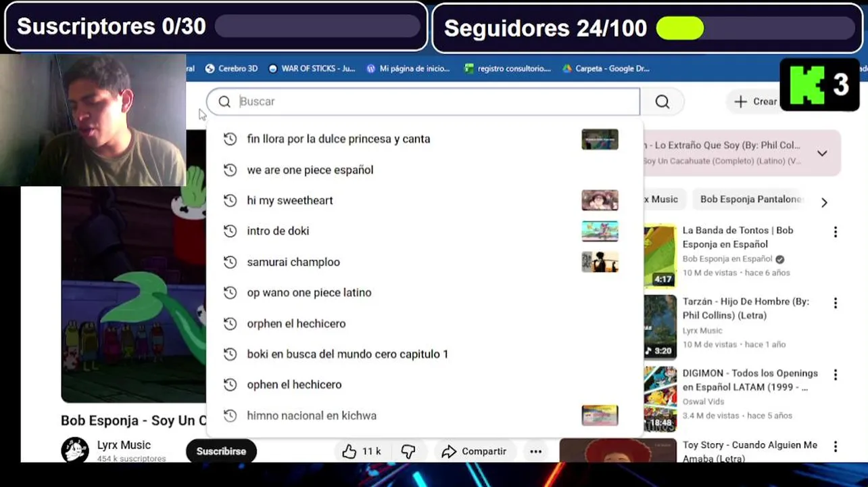Like the video with thumbs up
This screenshot has height=487, width=868.
pos(362,451)
